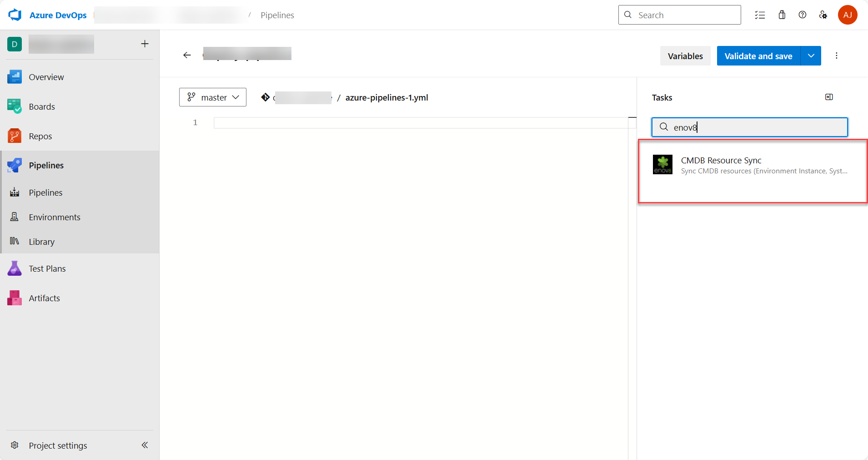The width and height of the screenshot is (868, 460).
Task: Open Artifacts from the sidebar
Action: click(x=44, y=298)
